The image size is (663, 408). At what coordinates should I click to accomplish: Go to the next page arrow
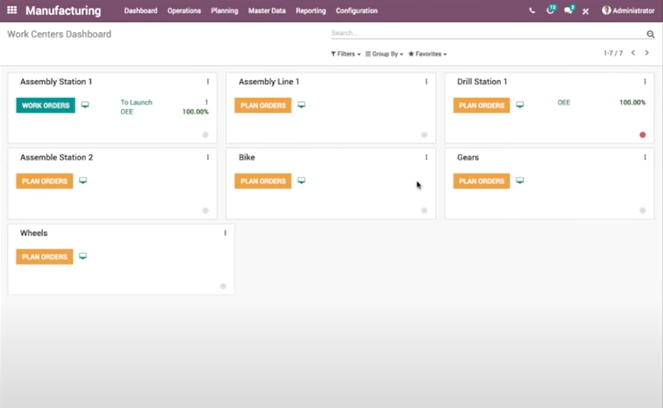(x=648, y=53)
